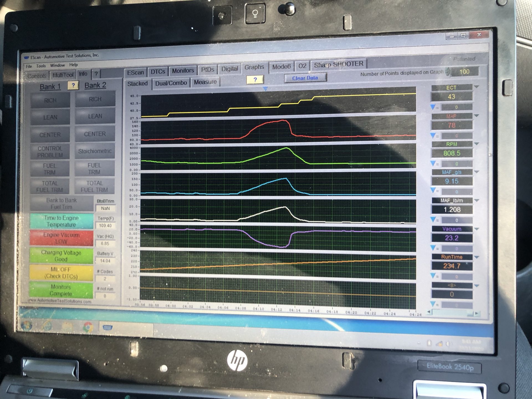This screenshot has height=399, width=532.
Task: Click the green Monitors Complete button
Action: click(61, 290)
